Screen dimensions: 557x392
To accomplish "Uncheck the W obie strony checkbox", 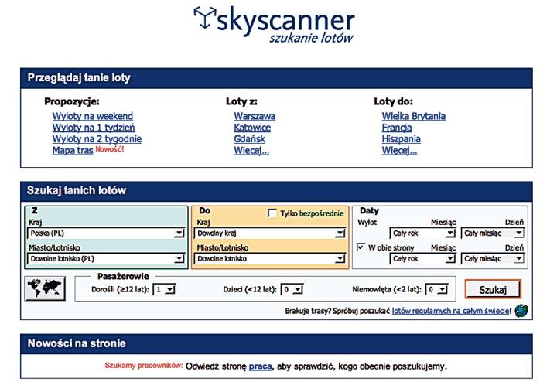I will (x=361, y=247).
